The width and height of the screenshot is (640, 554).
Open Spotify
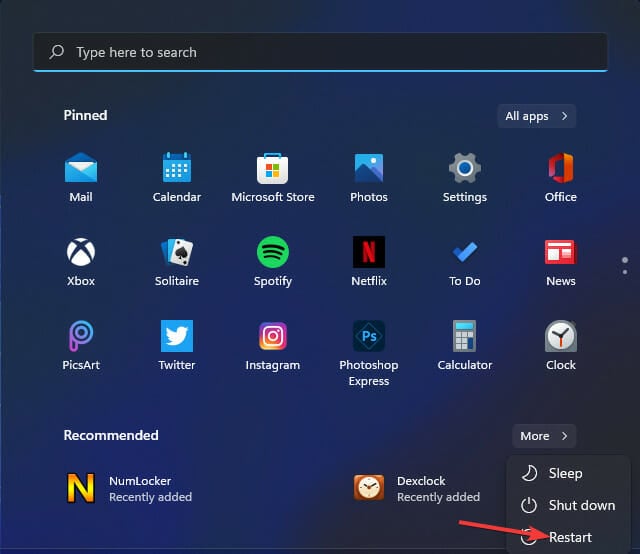coord(273,262)
